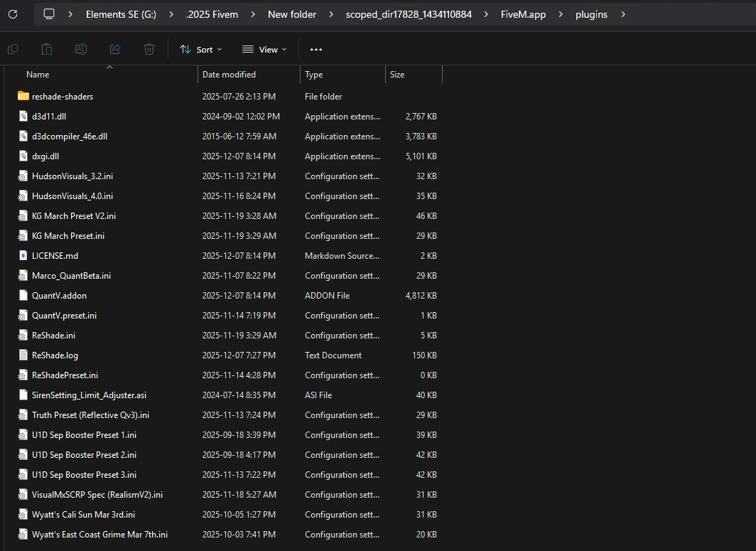The image size is (756, 551).
Task: Select the LICENSE.md file icon
Action: pos(23,255)
